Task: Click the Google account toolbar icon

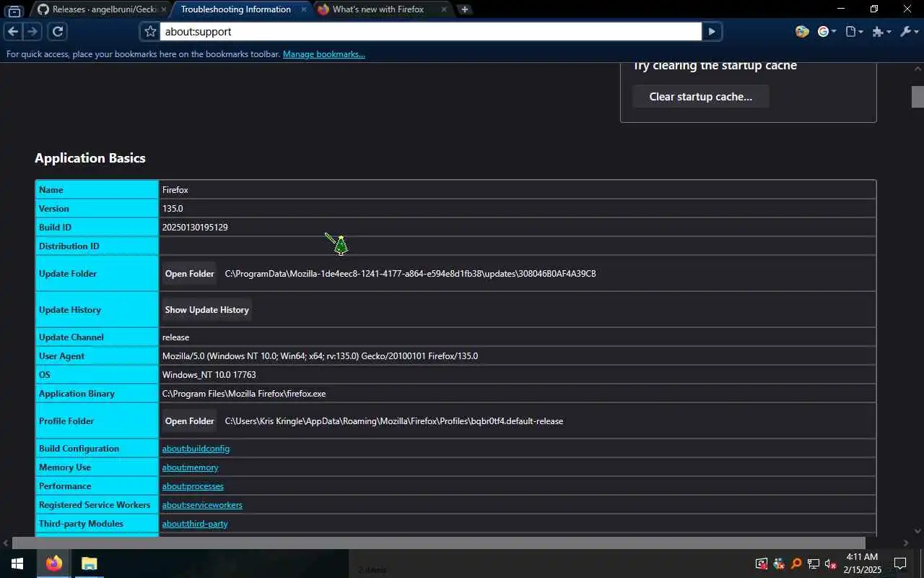Action: tap(823, 32)
